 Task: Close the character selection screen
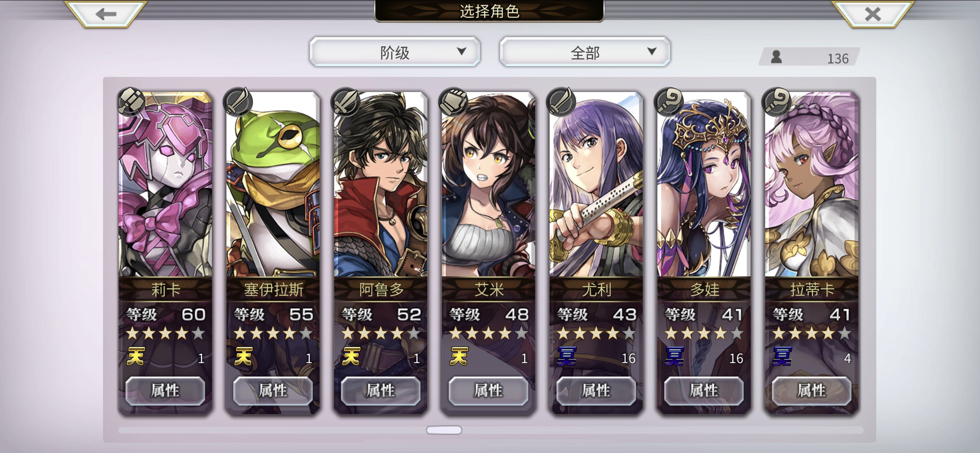click(873, 14)
